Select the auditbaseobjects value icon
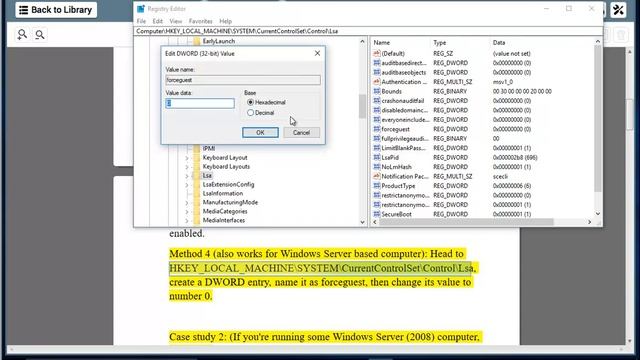Viewport: 640px width, 360px height. click(x=377, y=72)
